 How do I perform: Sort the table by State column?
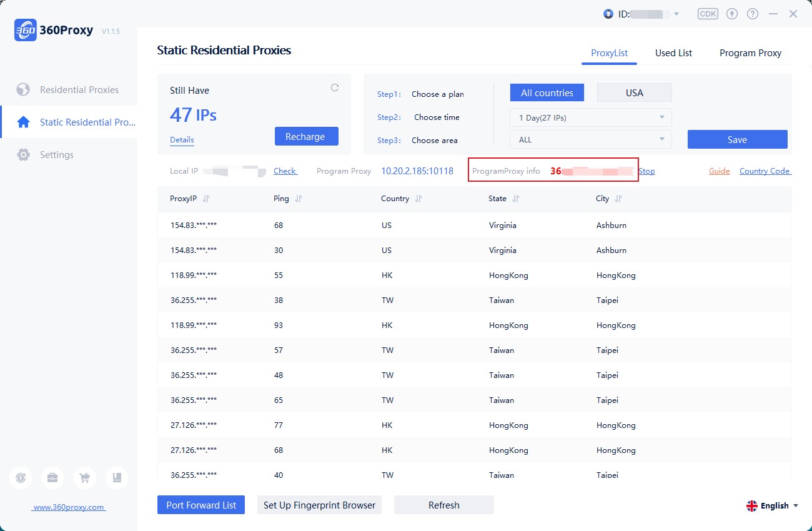(x=516, y=199)
